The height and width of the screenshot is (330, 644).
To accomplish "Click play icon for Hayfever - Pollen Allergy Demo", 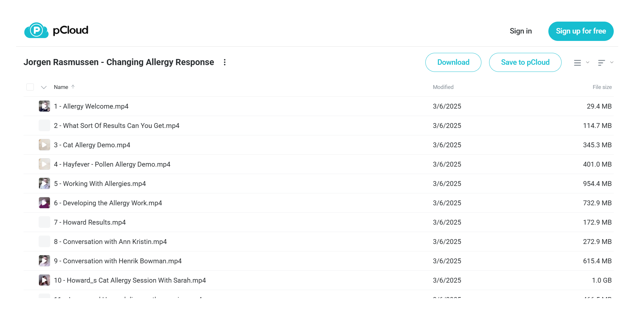I will 44,164.
